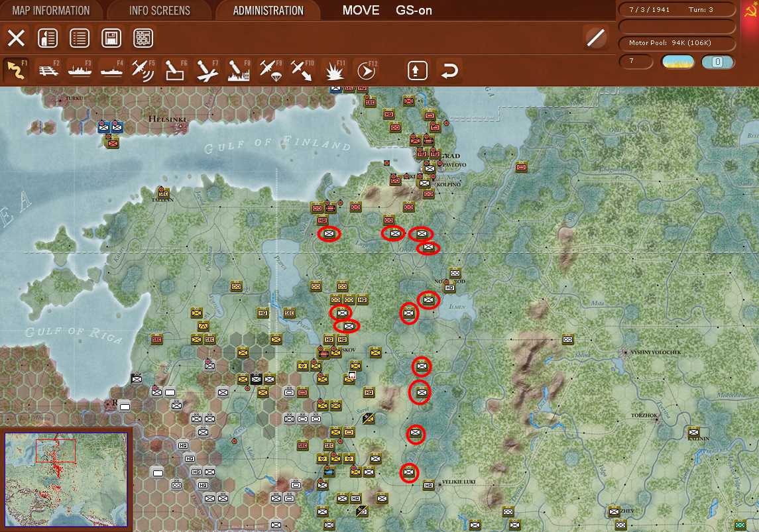The height and width of the screenshot is (532, 759).
Task: Open the Info Screens tab
Action: point(160,10)
